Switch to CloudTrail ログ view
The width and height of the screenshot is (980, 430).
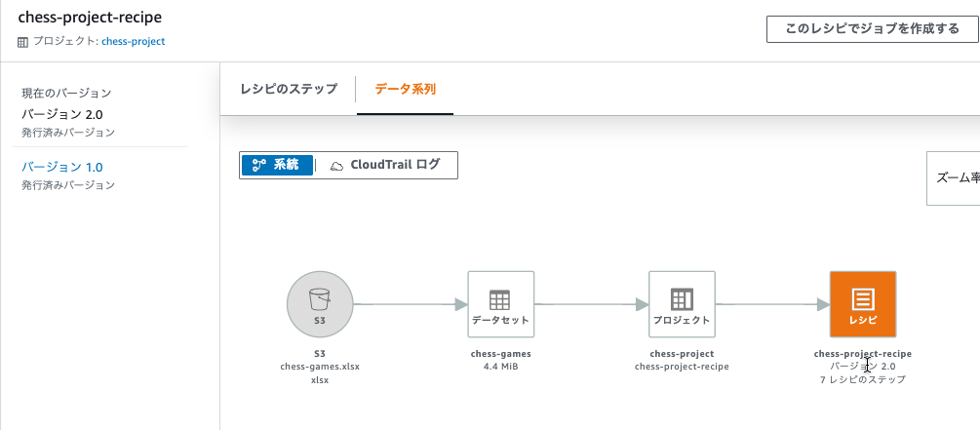pyautogui.click(x=385, y=165)
